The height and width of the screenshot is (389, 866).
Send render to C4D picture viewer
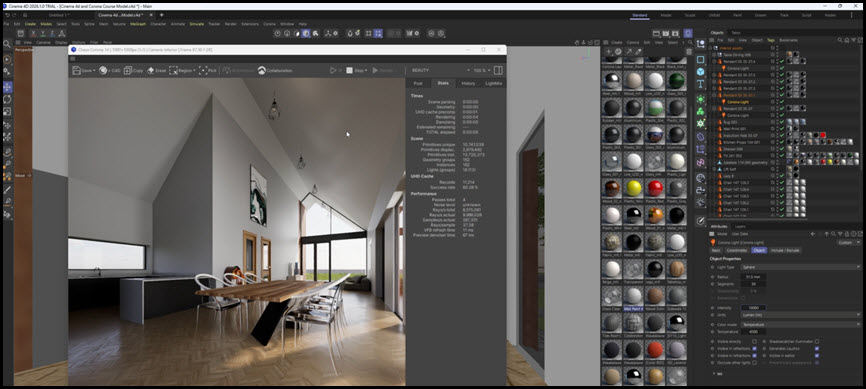point(109,71)
